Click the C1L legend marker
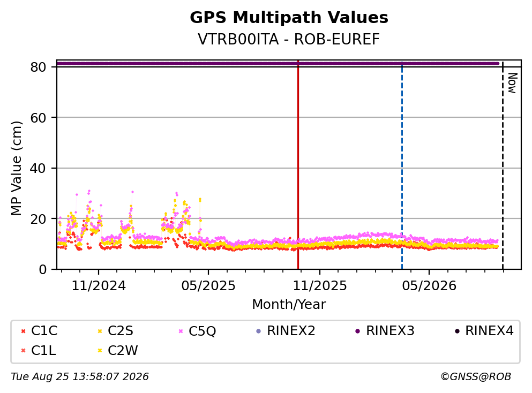 (23, 351)
